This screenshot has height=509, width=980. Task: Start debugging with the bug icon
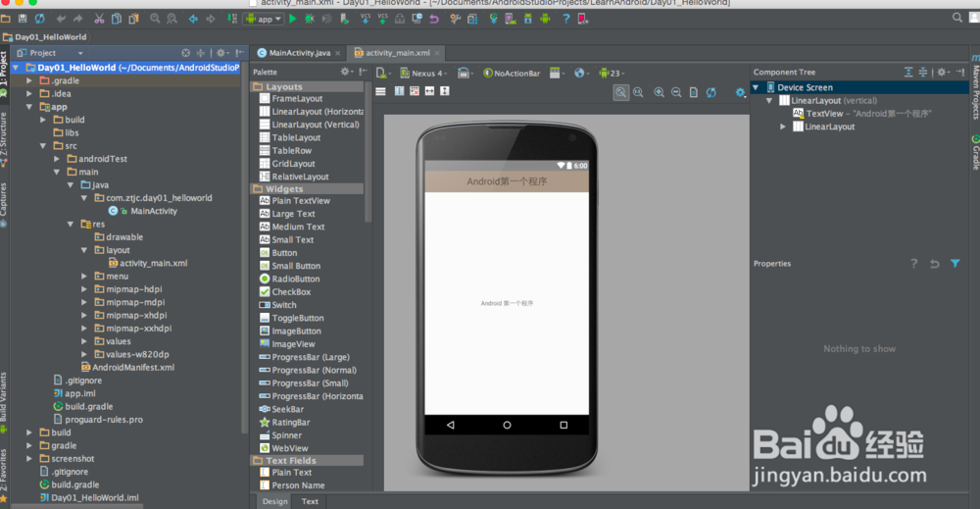[x=310, y=19]
